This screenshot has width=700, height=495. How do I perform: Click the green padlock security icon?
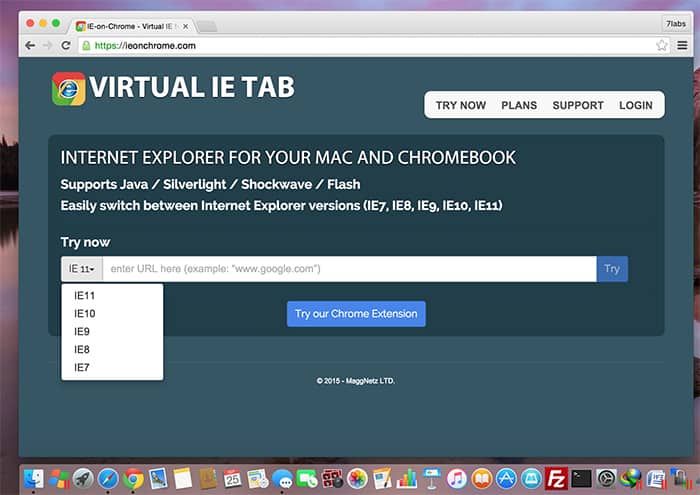pos(86,46)
